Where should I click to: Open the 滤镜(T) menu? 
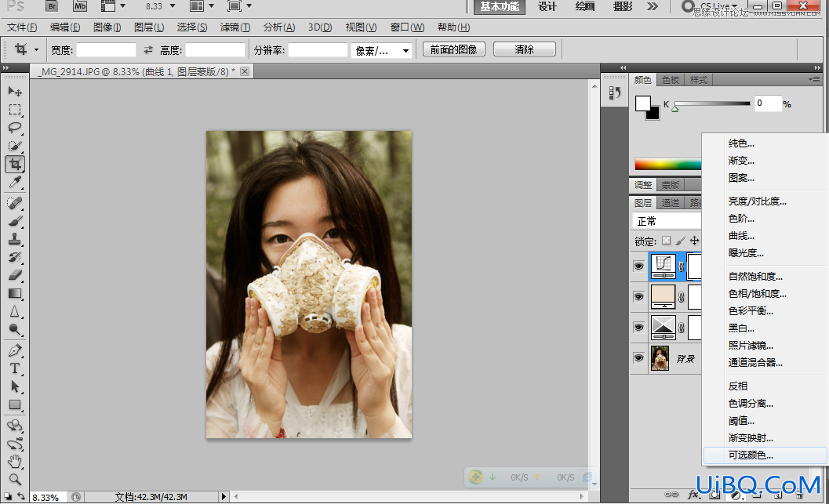pyautogui.click(x=235, y=27)
